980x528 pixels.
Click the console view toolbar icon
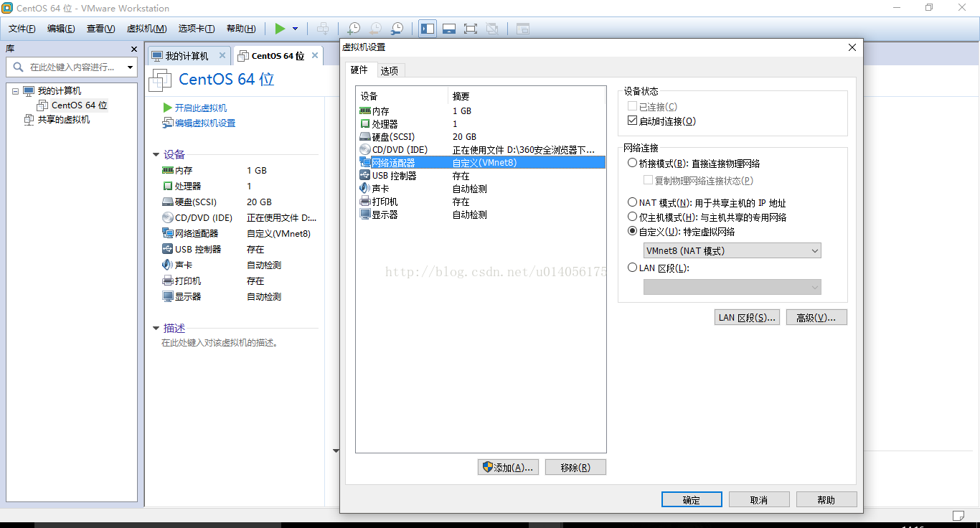point(523,29)
